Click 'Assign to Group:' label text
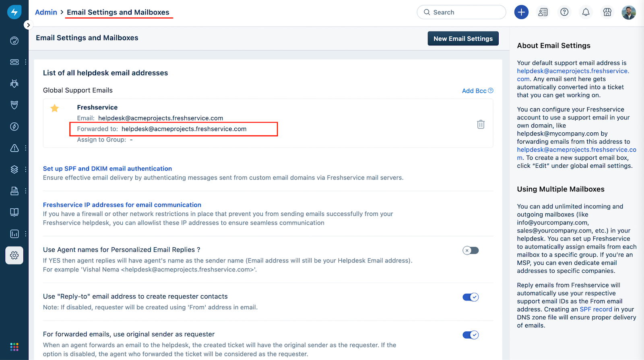Screen dimensions: 644x360 101,140
